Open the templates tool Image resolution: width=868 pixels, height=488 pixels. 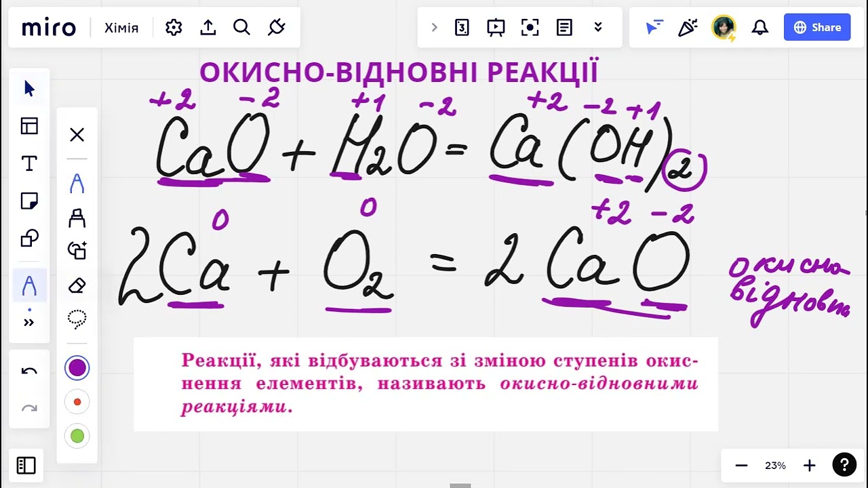(x=29, y=126)
